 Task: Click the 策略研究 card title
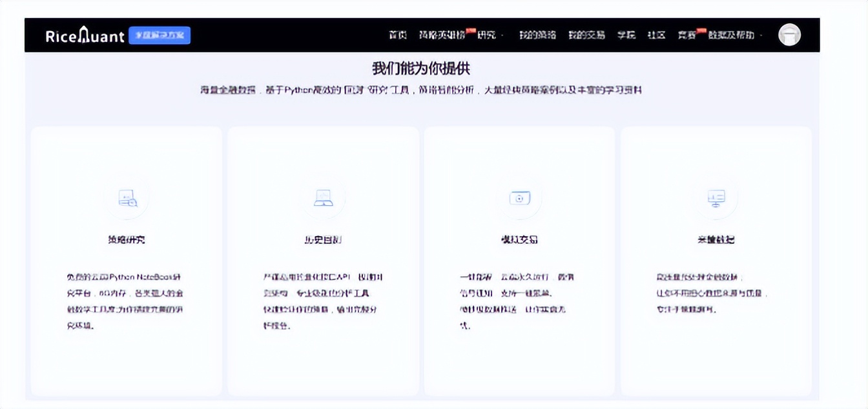coord(127,239)
